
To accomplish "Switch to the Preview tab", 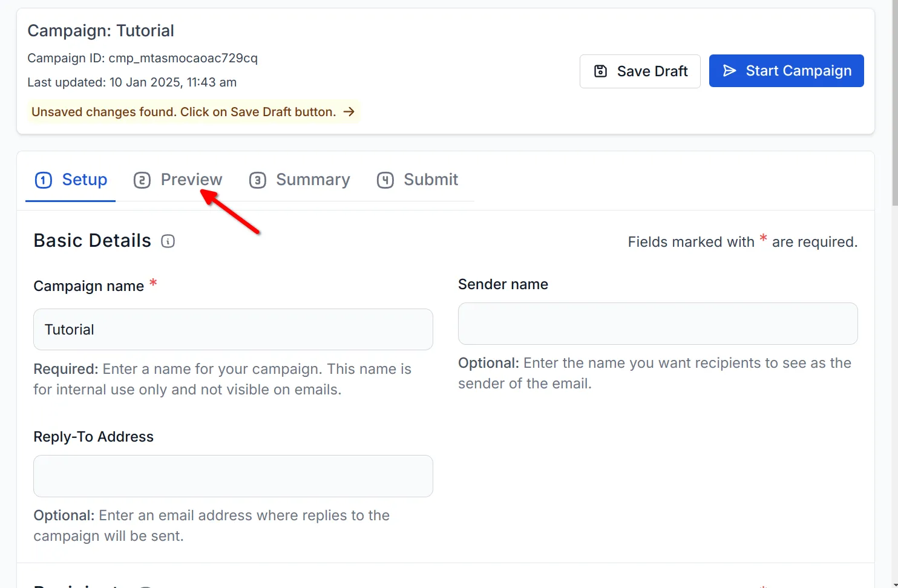I will click(x=191, y=179).
